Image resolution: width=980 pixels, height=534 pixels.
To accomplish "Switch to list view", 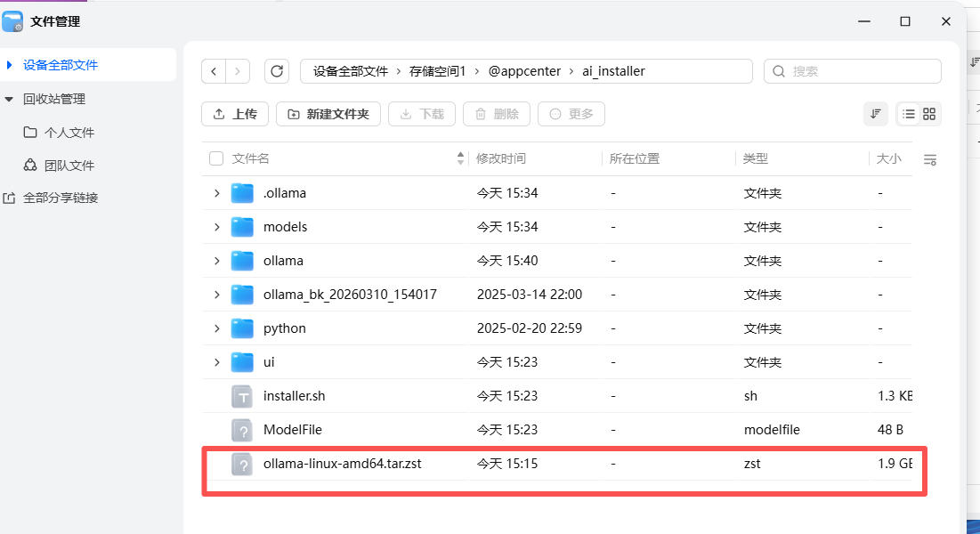I will (909, 114).
